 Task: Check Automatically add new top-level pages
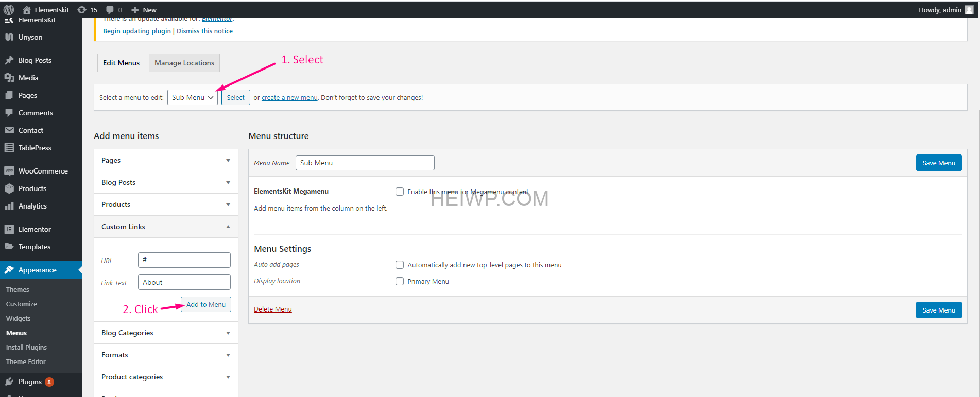(400, 265)
